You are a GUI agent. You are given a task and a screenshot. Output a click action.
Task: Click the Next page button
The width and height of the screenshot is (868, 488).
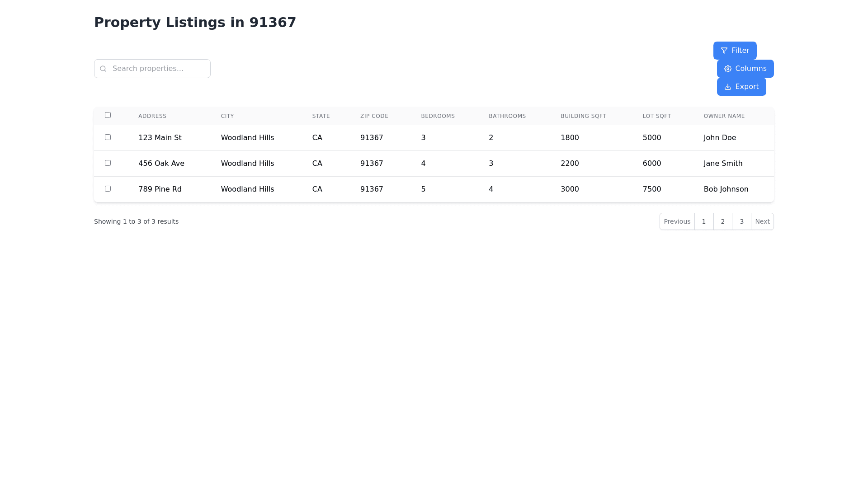coord(762,221)
